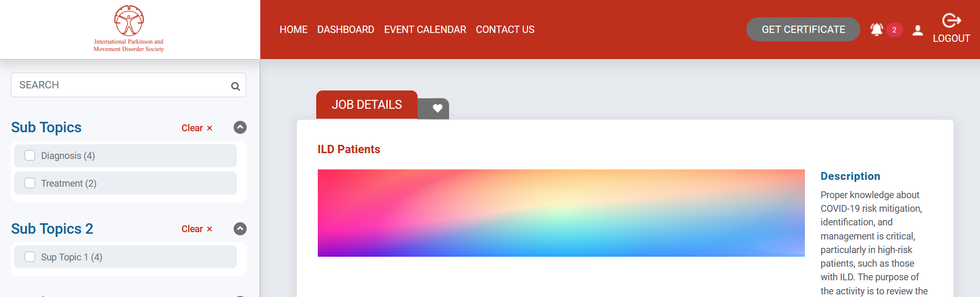Open the EVENT CALENDAR page
Screen dimensions: 980x297
tap(425, 30)
